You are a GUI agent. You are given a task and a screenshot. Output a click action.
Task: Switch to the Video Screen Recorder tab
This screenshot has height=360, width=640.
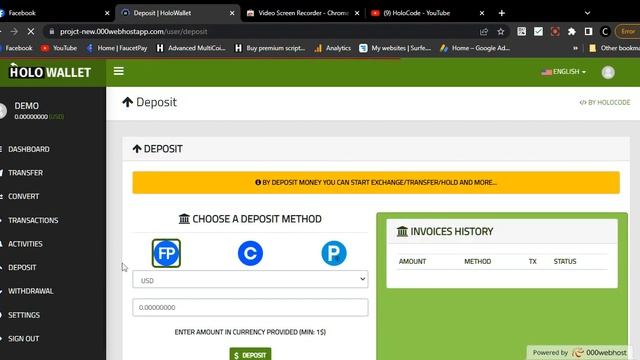[x=303, y=13]
